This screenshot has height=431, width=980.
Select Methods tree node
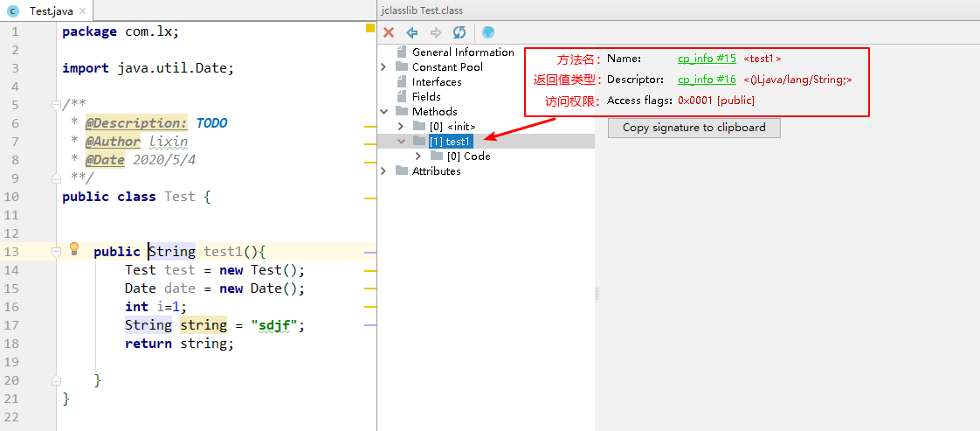434,111
